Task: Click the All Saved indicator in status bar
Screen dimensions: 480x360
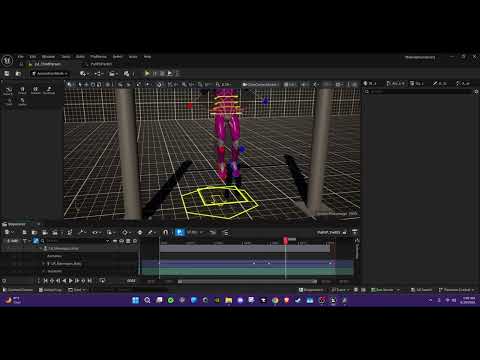Action: tap(422, 290)
